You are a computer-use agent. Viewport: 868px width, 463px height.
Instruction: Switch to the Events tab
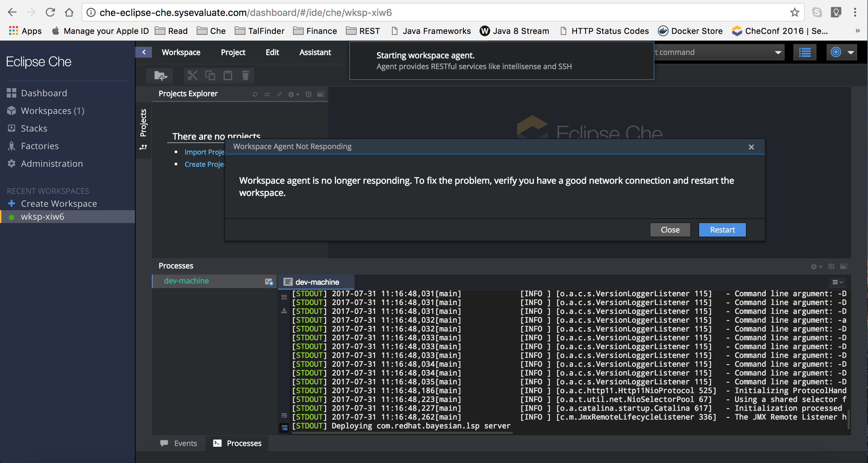click(x=179, y=443)
